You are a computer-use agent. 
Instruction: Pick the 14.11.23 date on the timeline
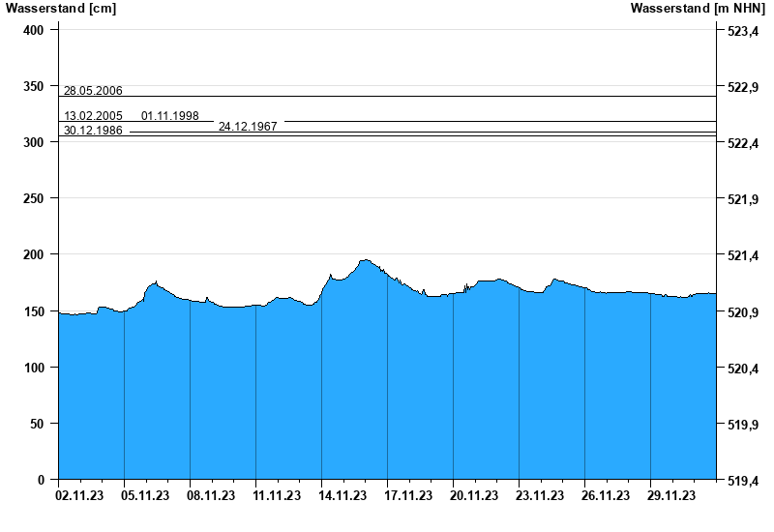click(x=342, y=495)
